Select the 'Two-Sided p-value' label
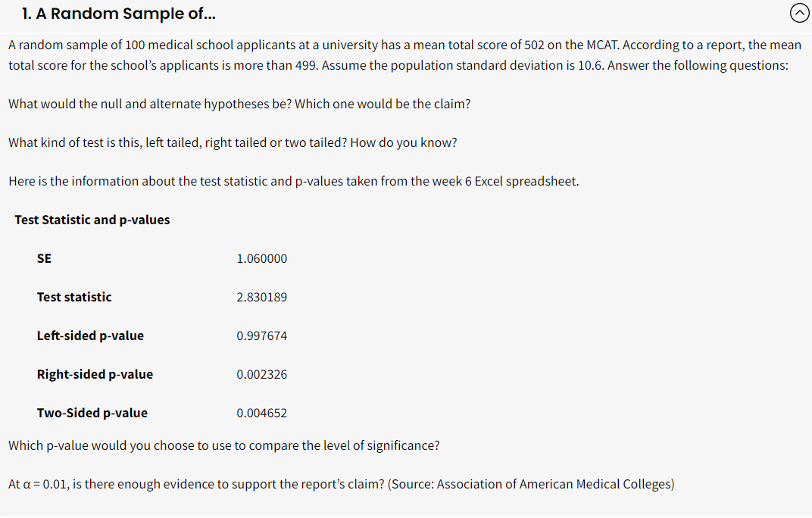812x518 pixels. (x=92, y=413)
